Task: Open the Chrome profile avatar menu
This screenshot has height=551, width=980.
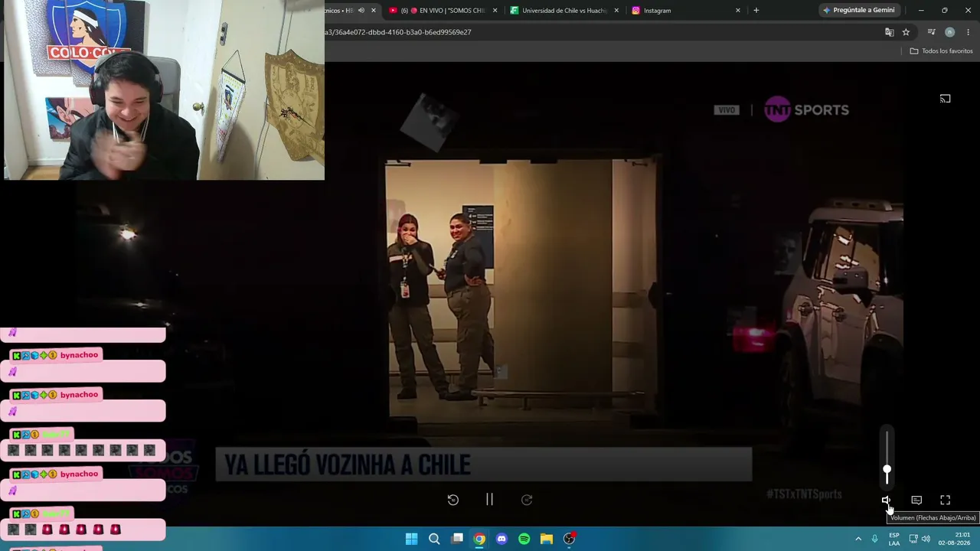Action: pos(950,32)
